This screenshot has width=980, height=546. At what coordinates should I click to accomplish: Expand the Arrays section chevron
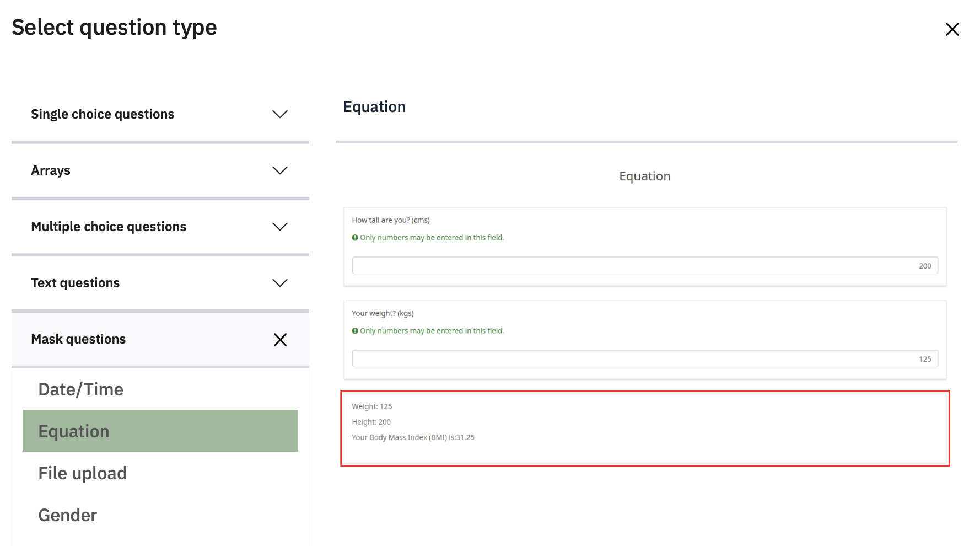click(280, 170)
